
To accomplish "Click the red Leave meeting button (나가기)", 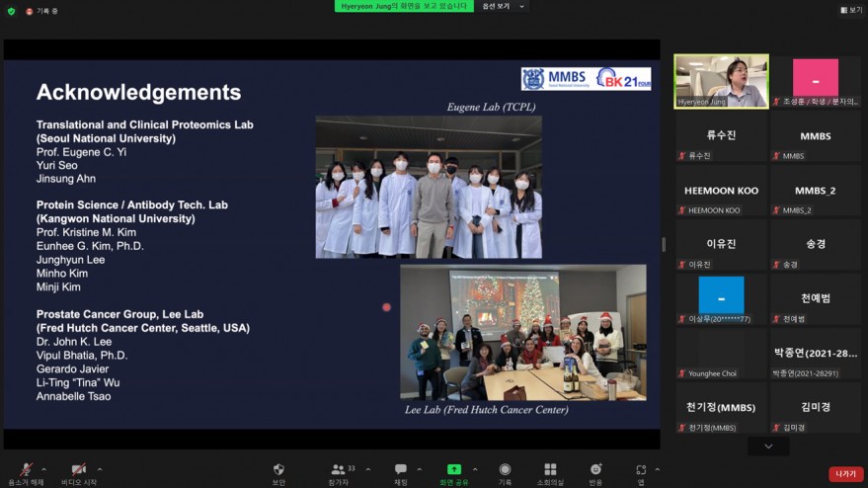I will [845, 474].
